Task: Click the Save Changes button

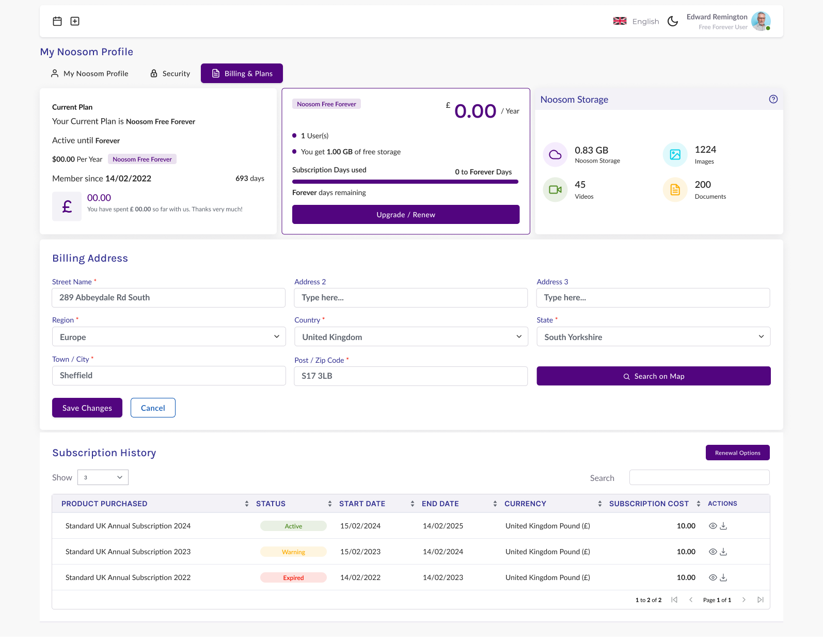Action: pos(87,408)
